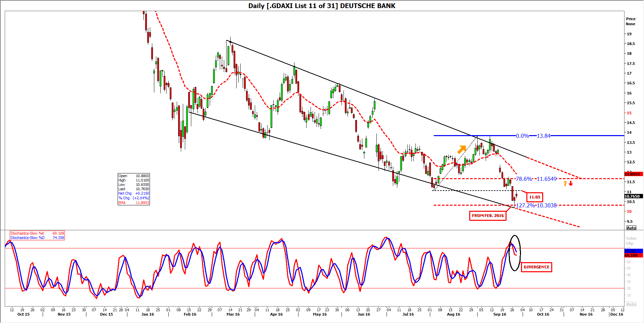Click the 16.5 tick on the price axis
This screenshot has width=644, height=323.
(x=631, y=83)
